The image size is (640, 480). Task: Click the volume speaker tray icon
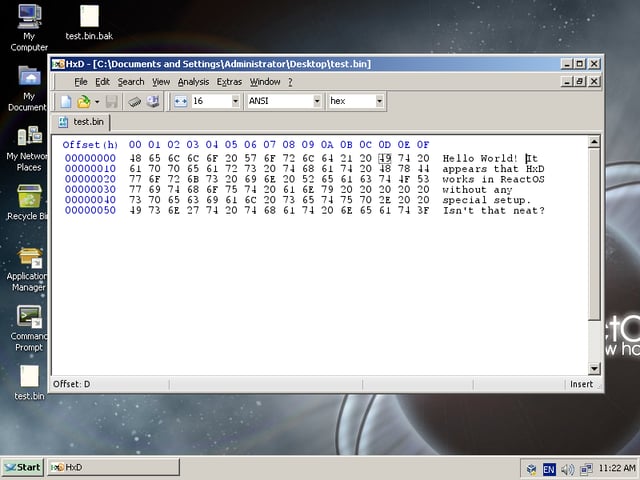(567, 470)
